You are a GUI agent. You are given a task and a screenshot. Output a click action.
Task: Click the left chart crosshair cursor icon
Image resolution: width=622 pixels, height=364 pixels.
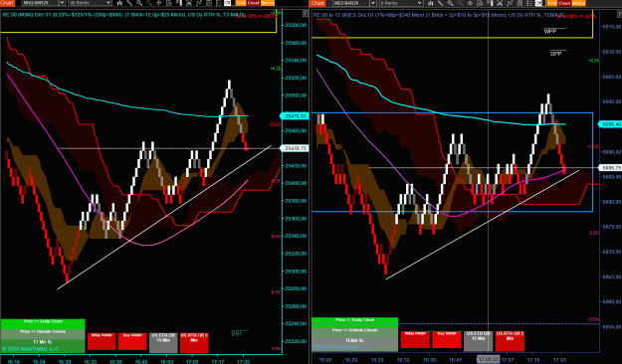pyautogui.click(x=159, y=3)
